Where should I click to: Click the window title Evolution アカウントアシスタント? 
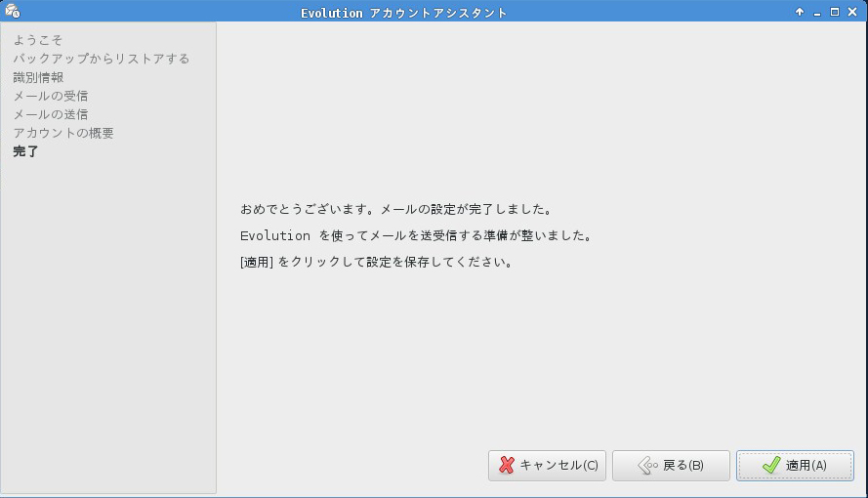pyautogui.click(x=404, y=12)
